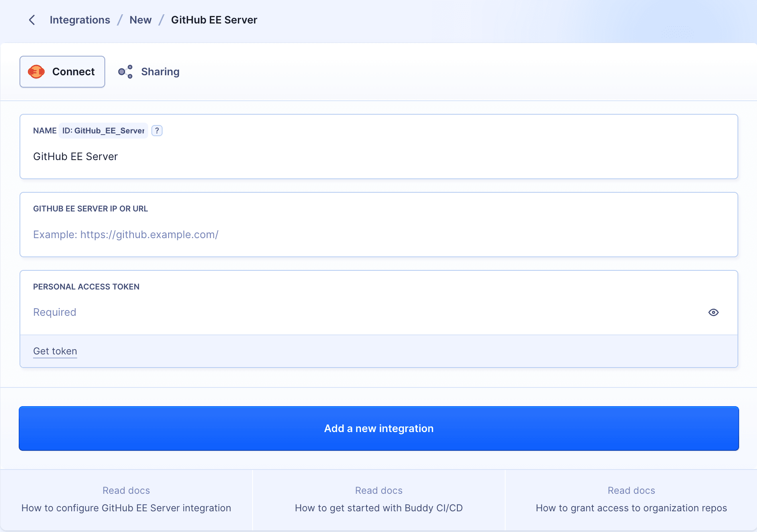
Task: Switch to the Sharing tab
Action: click(149, 72)
